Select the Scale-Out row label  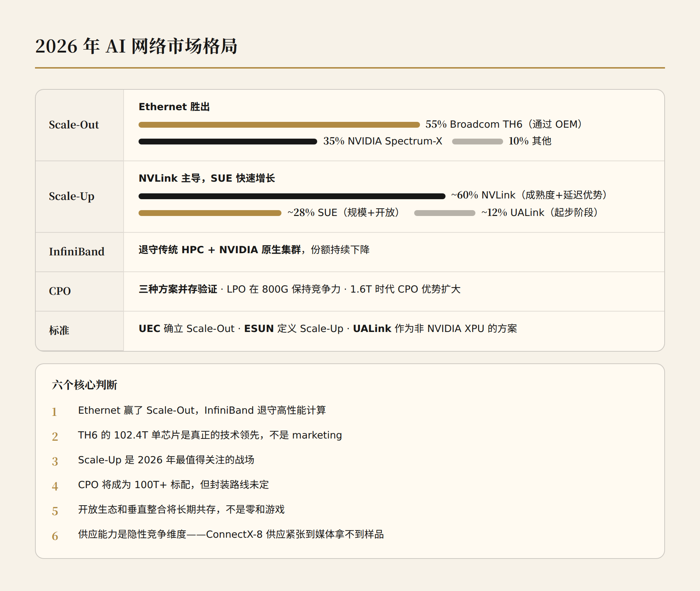[74, 125]
